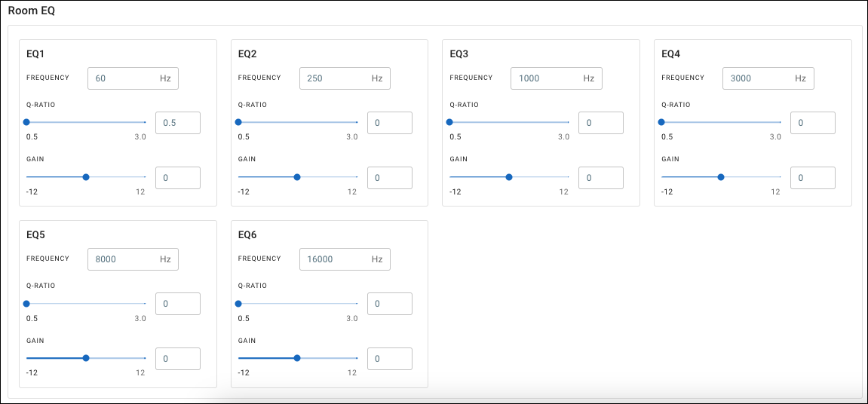Select the EQ5 Q-ratio value box
This screenshot has height=404, width=868.
tap(178, 304)
